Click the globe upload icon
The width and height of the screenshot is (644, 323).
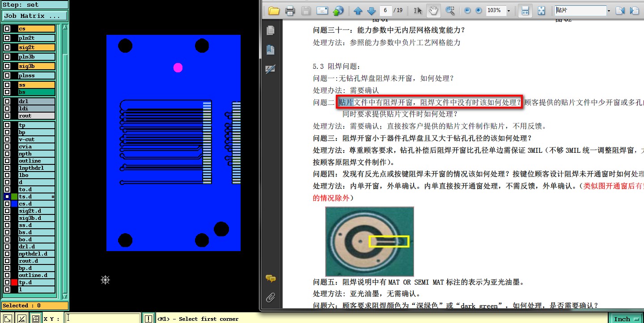point(339,10)
